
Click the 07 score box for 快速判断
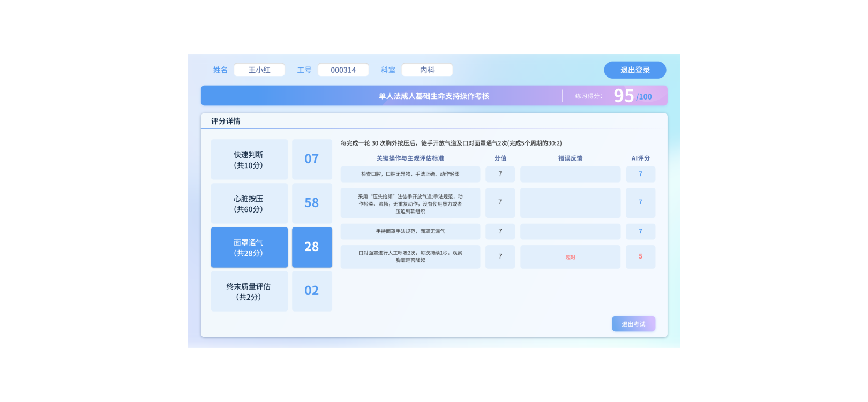[x=312, y=160]
